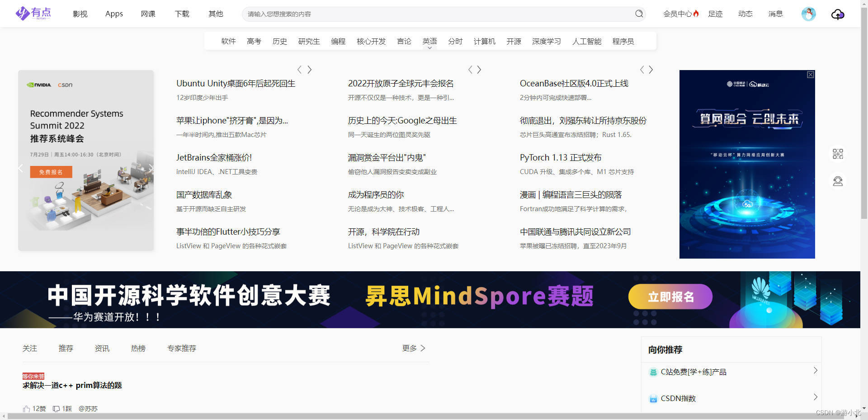This screenshot has height=420, width=868.
Task: Open replies using the speech bubble icon
Action: point(56,408)
